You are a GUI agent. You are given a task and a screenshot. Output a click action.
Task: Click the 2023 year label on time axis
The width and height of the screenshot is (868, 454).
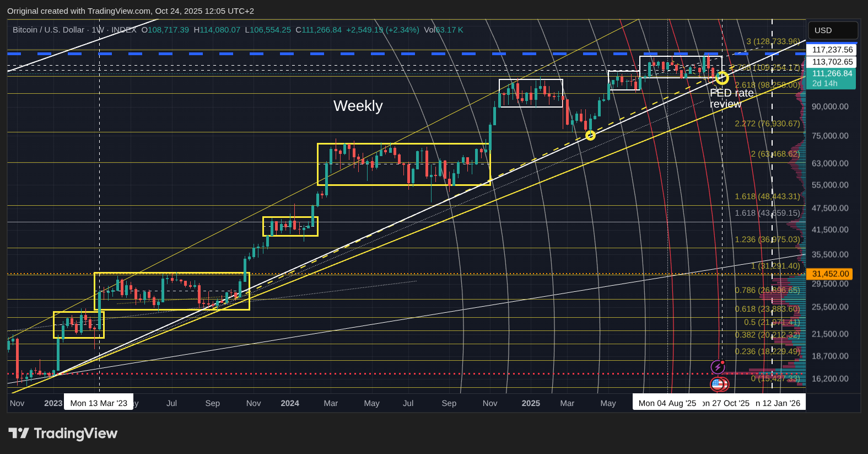pos(53,403)
